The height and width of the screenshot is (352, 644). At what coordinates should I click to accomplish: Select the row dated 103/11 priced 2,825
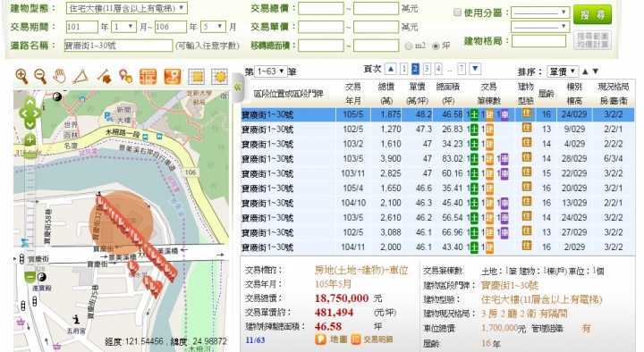[437, 173]
